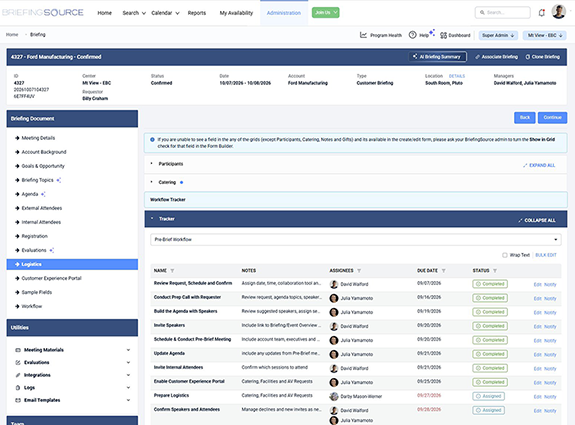Click the AI Briefing Summary button
575x425 pixels.
(x=437, y=57)
